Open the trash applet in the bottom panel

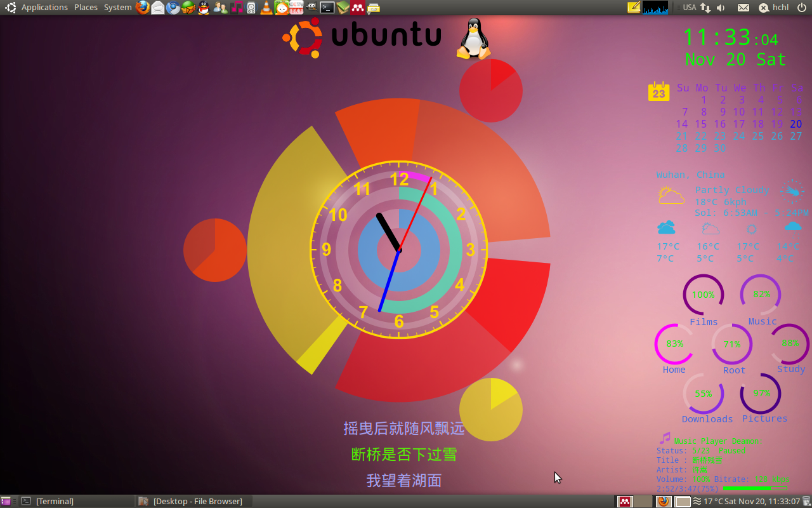pos(806,502)
